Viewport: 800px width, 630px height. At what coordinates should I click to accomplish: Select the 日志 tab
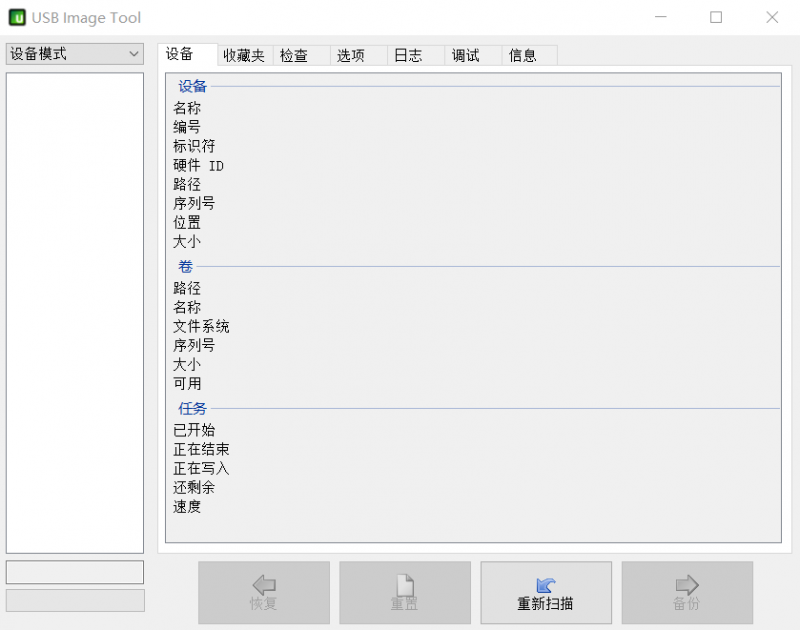coord(408,55)
